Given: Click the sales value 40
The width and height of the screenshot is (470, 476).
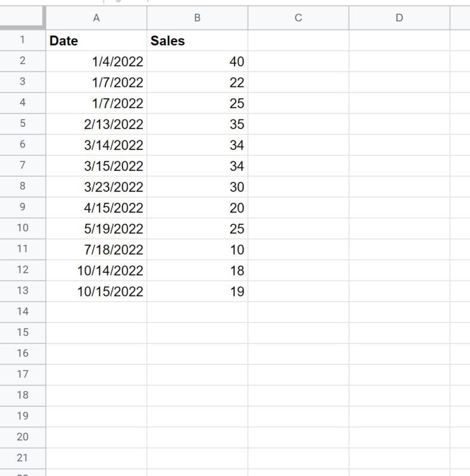Looking at the screenshot, I should [197, 62].
